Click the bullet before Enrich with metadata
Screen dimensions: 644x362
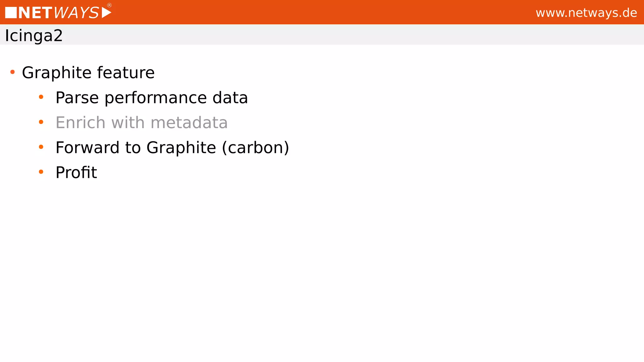click(41, 122)
